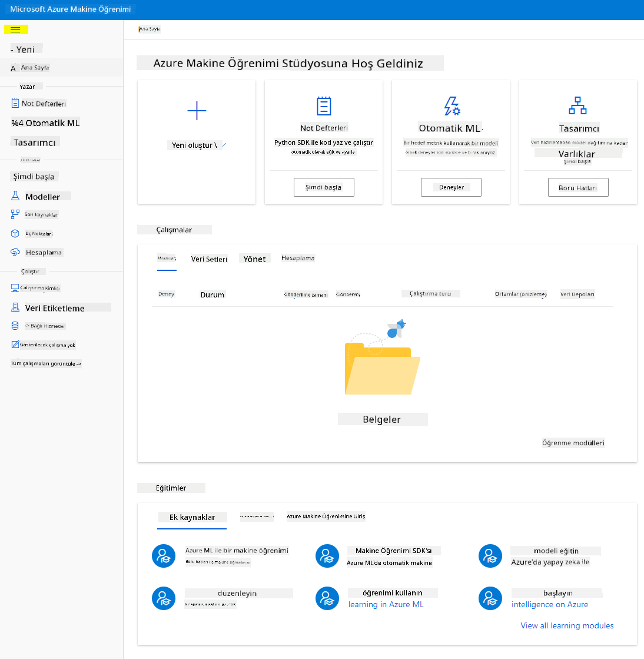Open the 'learning in Azure ML' link
The height and width of the screenshot is (659, 644).
386,604
